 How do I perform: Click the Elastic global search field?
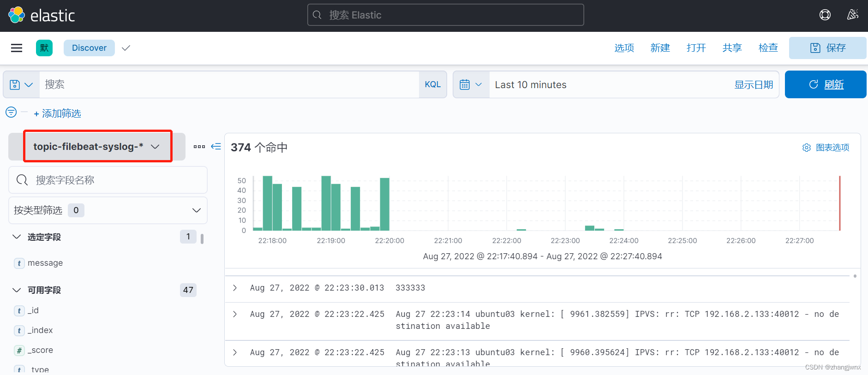[446, 15]
